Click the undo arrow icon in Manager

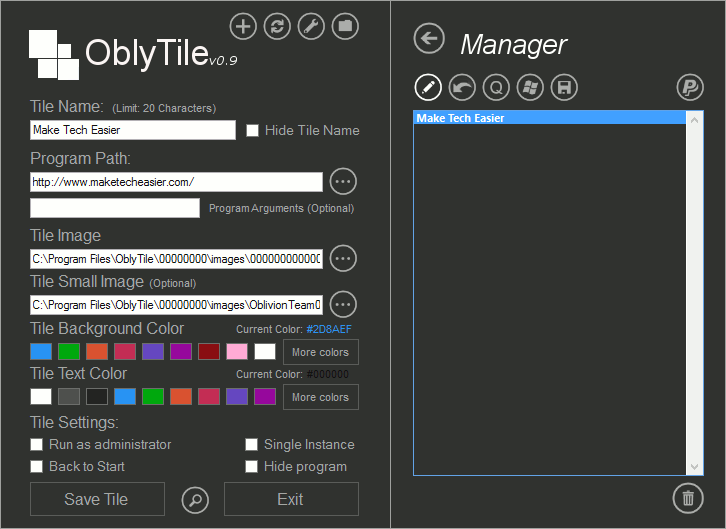(x=462, y=87)
